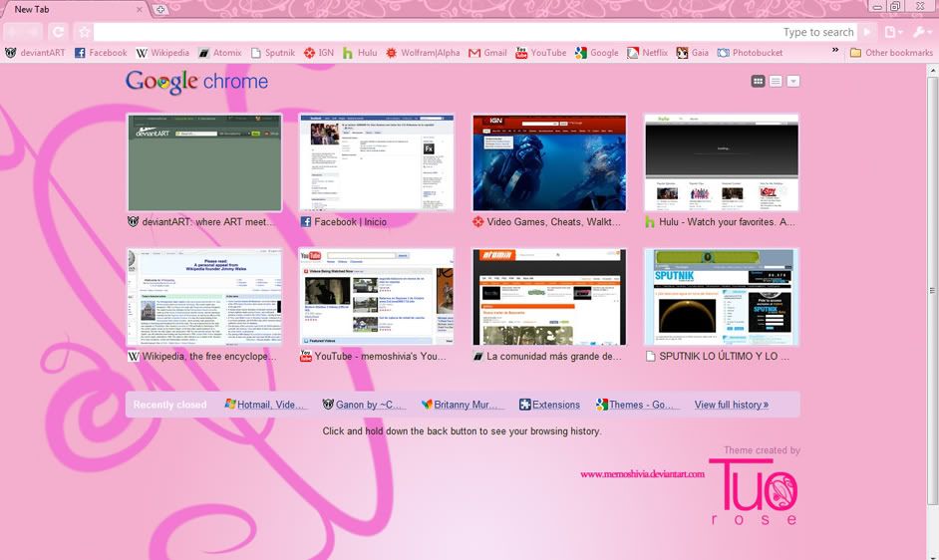Image resolution: width=939 pixels, height=560 pixels.
Task: Switch to thumbnail grid view
Action: pyautogui.click(x=758, y=81)
